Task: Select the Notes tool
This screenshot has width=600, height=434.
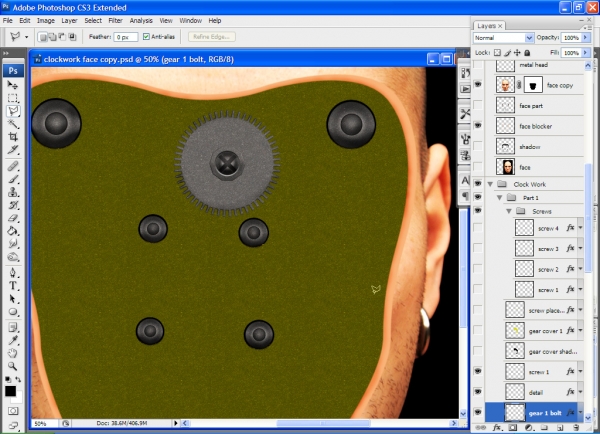Action: coord(13,328)
